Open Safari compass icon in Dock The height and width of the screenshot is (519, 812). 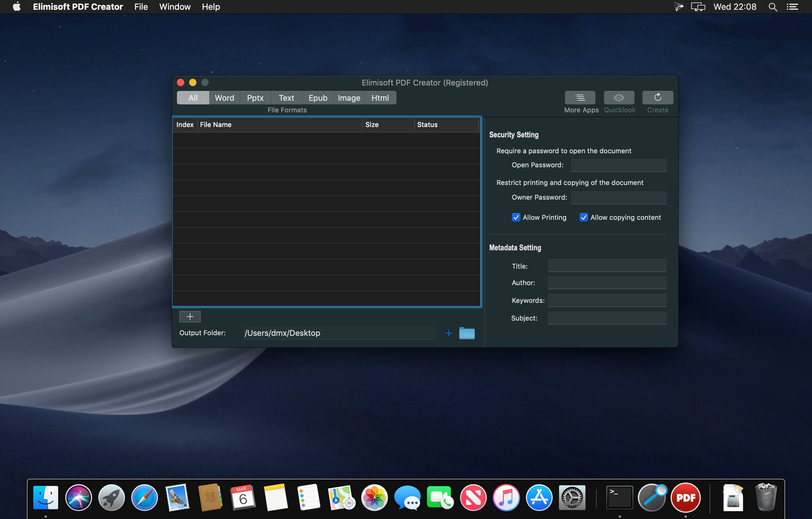coord(144,497)
